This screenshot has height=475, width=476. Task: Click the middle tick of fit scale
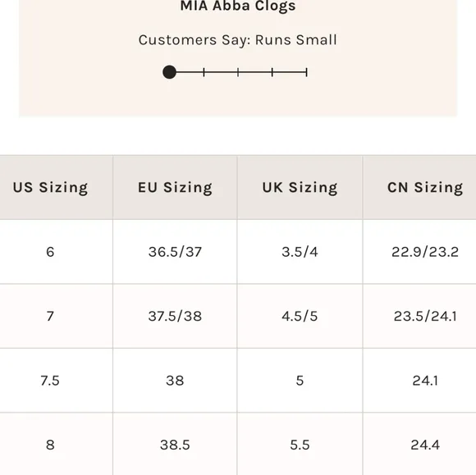(x=238, y=72)
